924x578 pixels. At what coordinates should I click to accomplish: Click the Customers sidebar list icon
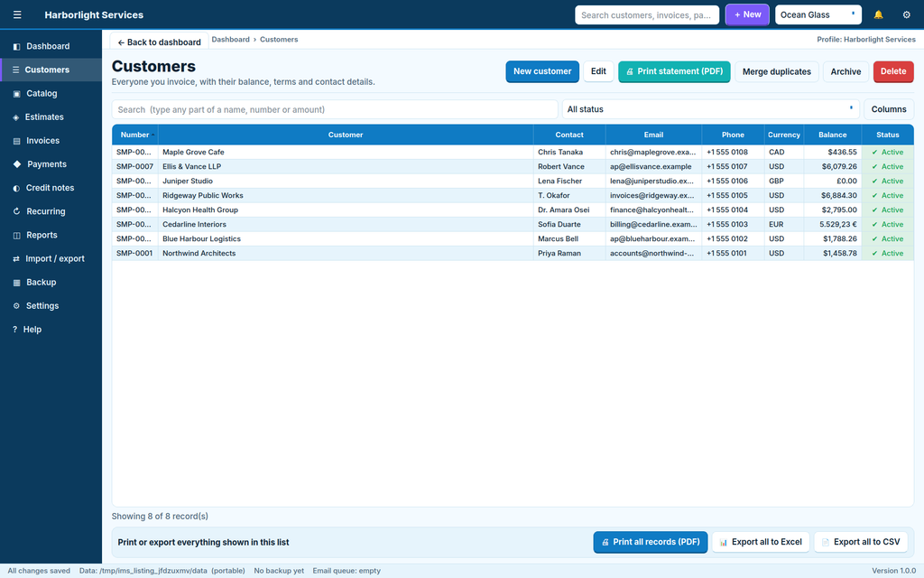[x=16, y=70]
